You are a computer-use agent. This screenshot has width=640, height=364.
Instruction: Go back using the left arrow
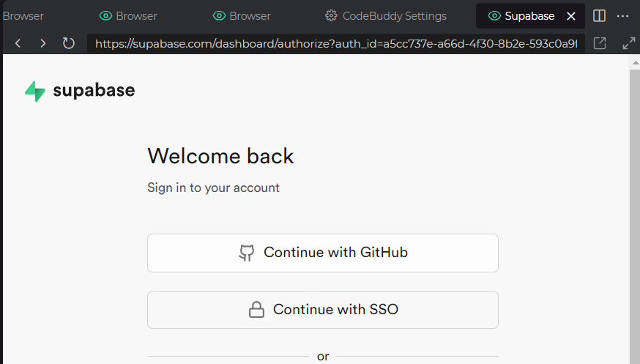pyautogui.click(x=18, y=43)
